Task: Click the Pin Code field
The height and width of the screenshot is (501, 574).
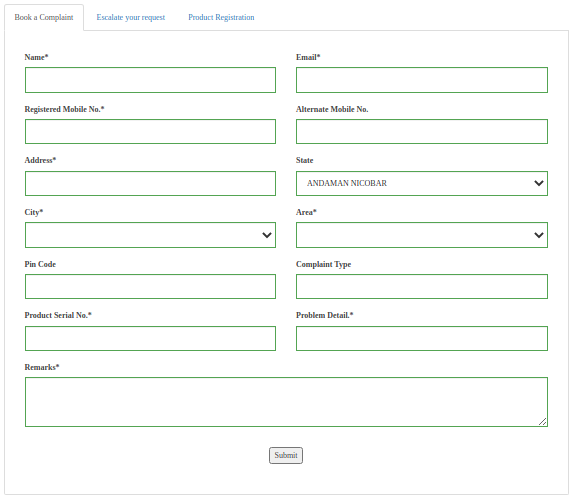Action: [150, 287]
